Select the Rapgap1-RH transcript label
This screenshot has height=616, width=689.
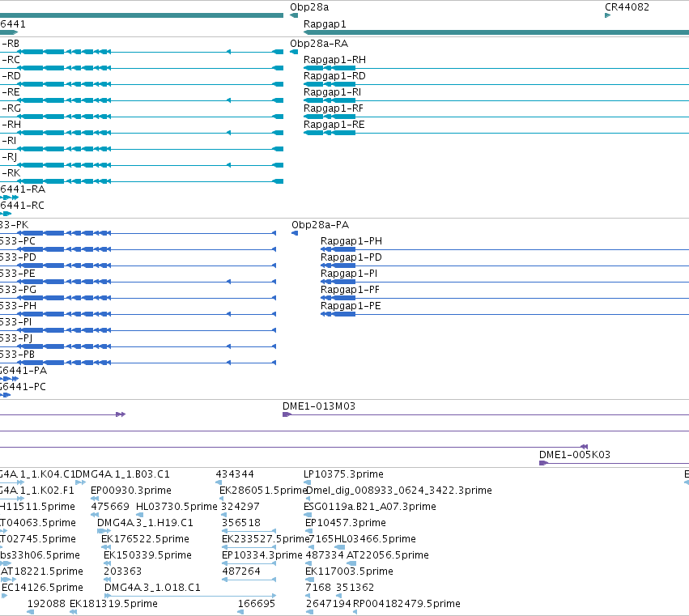point(334,60)
